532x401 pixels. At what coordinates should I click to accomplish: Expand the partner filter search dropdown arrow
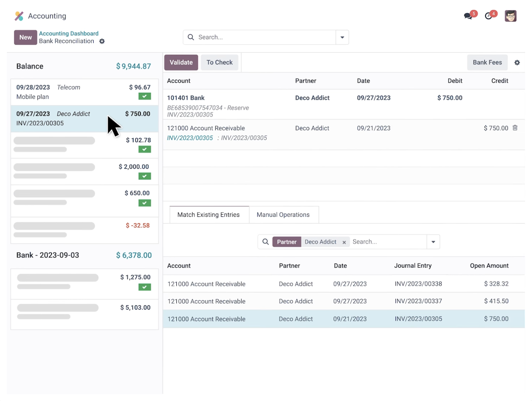click(433, 242)
